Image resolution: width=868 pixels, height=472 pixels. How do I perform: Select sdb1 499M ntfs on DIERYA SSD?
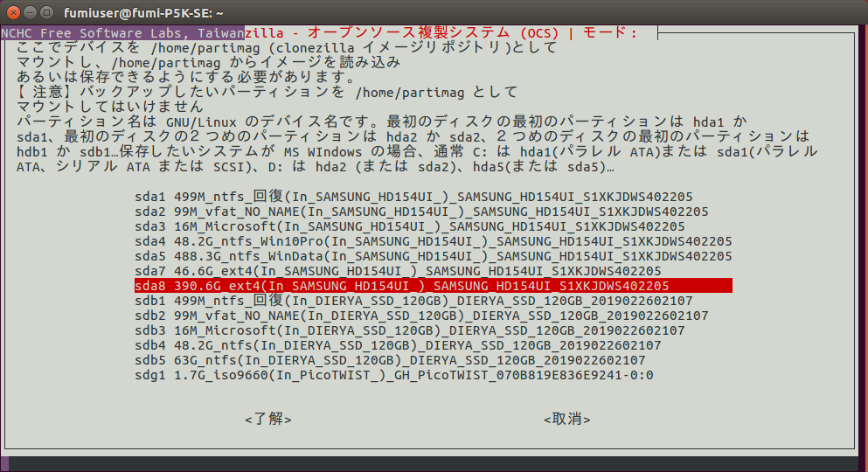pyautogui.click(x=413, y=301)
